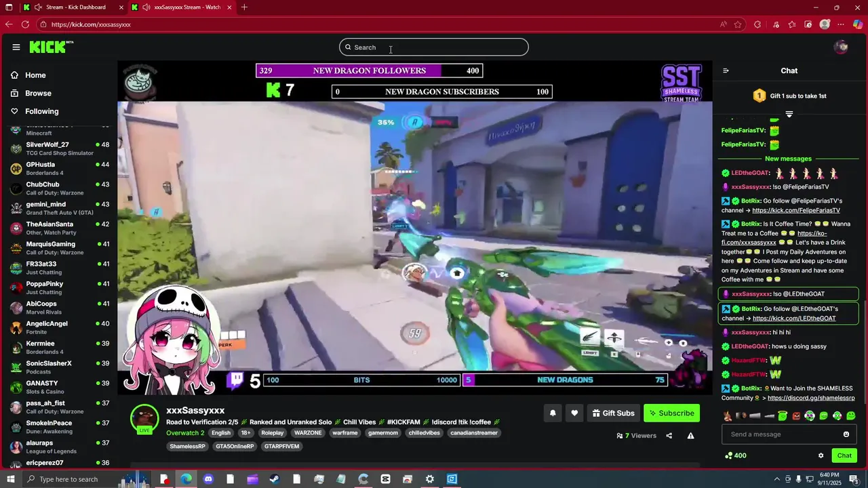Open Edge Settings and more menu
868x488 pixels.
coord(842,24)
